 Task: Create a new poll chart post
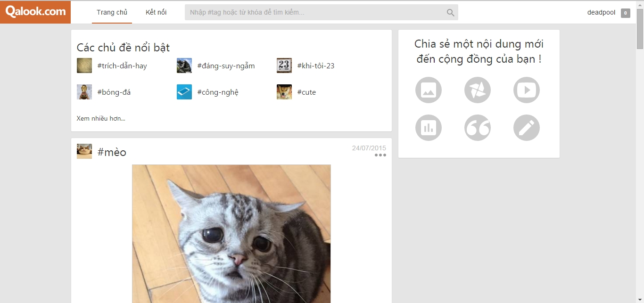coord(429,128)
